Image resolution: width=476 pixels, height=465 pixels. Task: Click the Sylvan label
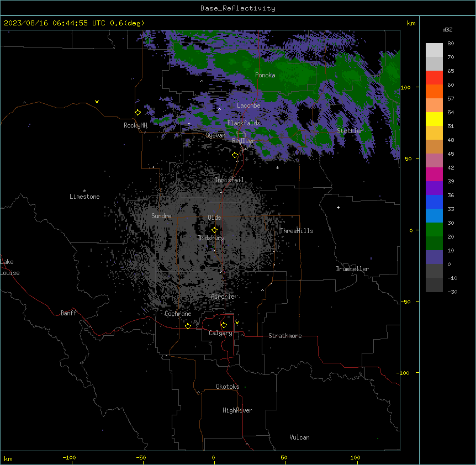[215, 135]
